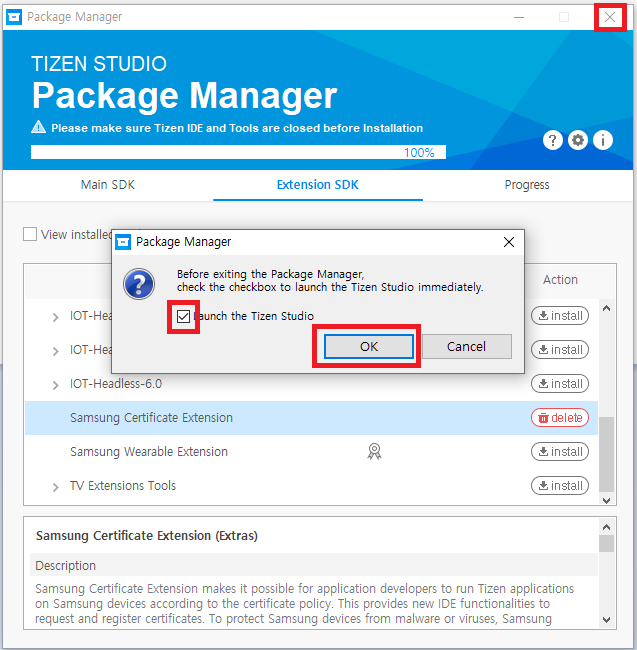The width and height of the screenshot is (637, 650).
Task: Uncheck Launch the Tizen Studio checkbox
Action: (x=183, y=316)
